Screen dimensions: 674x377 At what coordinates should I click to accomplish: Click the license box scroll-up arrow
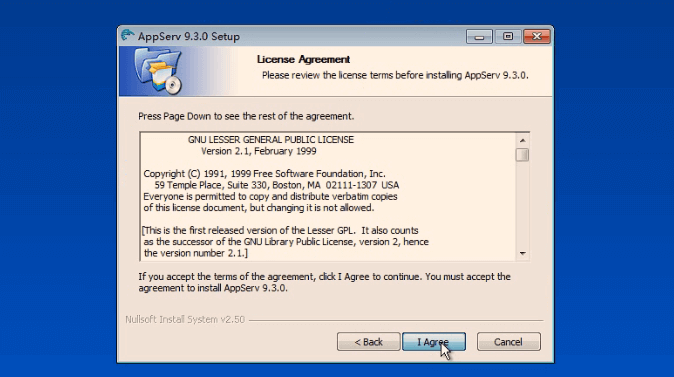click(522, 140)
